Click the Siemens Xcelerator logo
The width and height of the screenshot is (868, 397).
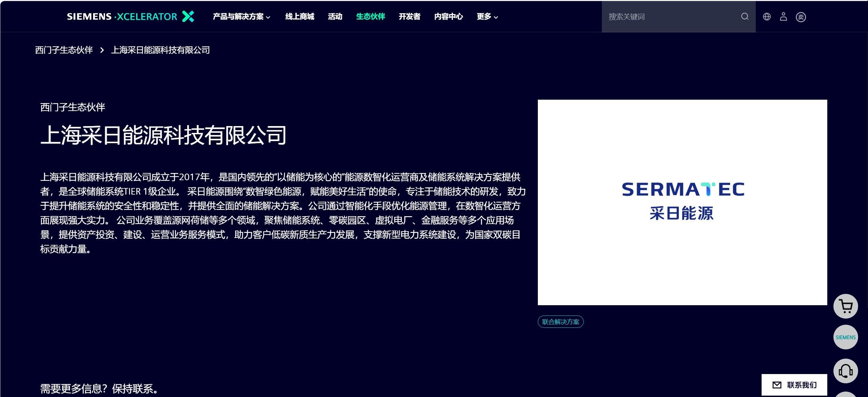pyautogui.click(x=130, y=16)
